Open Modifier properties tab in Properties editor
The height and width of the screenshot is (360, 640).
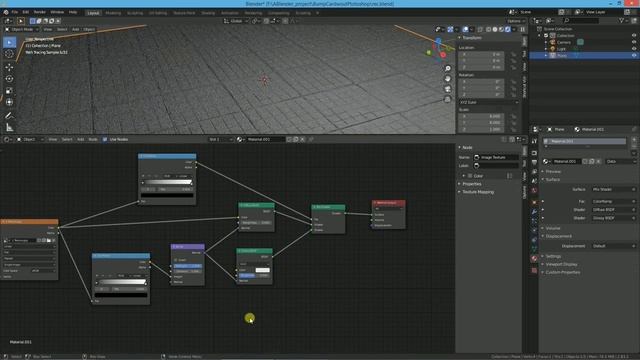click(x=534, y=212)
